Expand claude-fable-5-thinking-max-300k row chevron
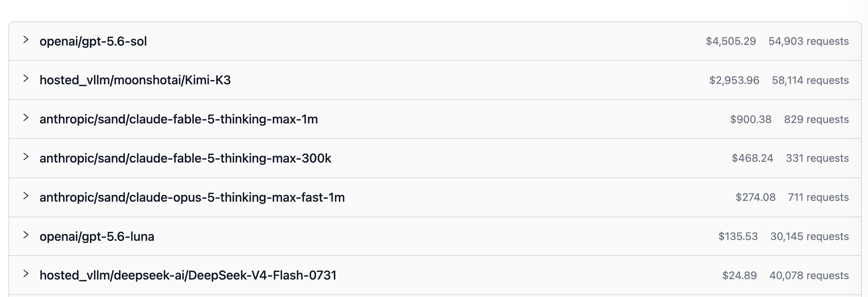Image resolution: width=868 pixels, height=297 pixels. click(26, 156)
